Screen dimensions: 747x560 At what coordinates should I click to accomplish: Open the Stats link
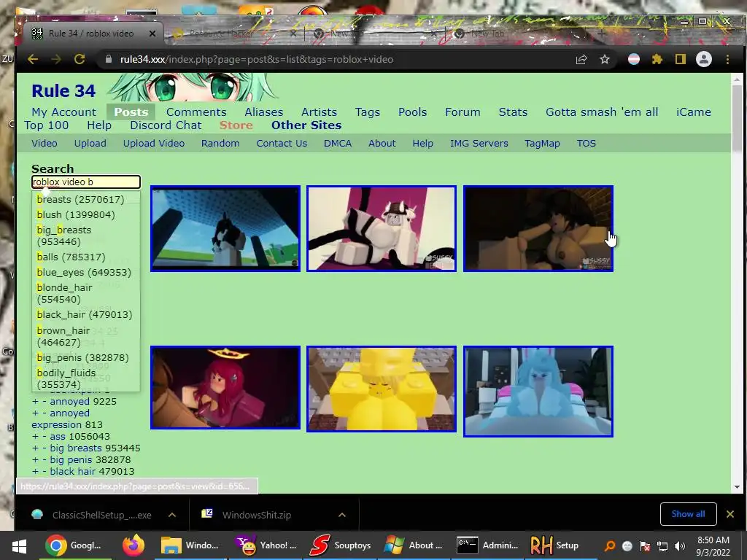(x=513, y=112)
